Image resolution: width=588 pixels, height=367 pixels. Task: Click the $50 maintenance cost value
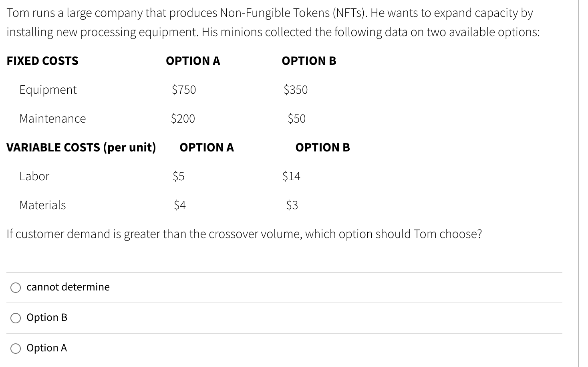[296, 119]
